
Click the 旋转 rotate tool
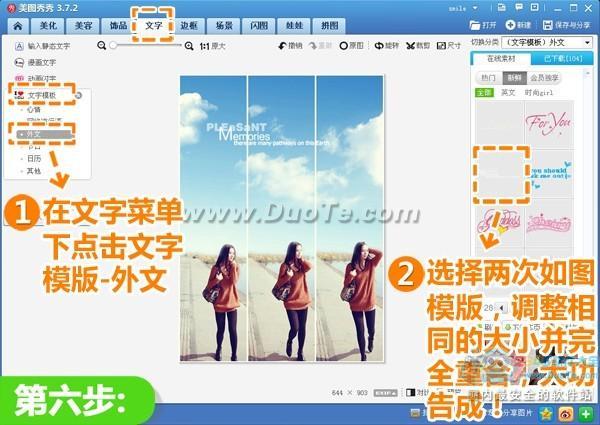(389, 46)
